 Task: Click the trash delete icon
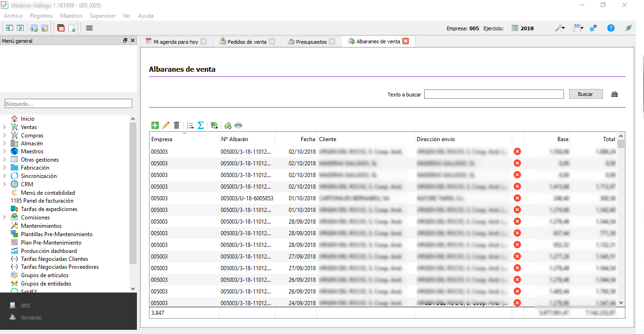click(176, 125)
